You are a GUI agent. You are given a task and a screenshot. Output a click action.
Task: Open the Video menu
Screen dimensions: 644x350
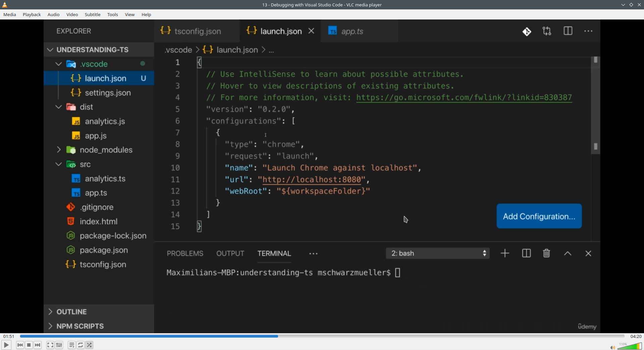click(x=72, y=14)
